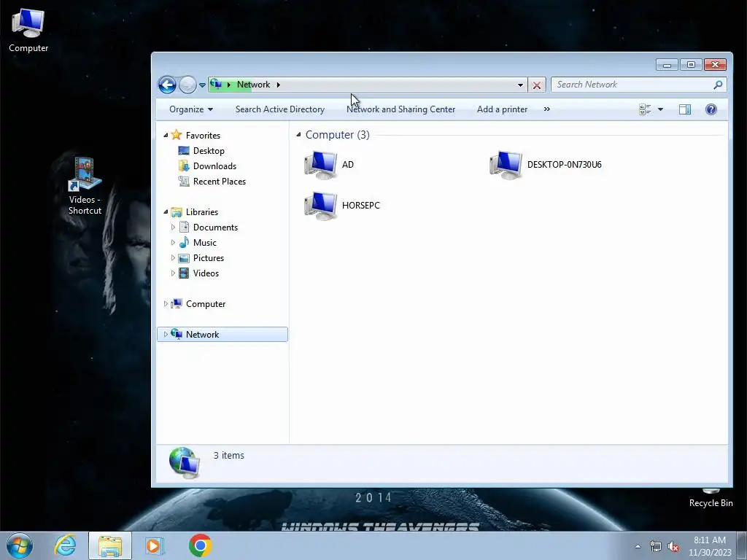The height and width of the screenshot is (560, 747).
Task: Click the Recycle Bin desktop icon
Action: tap(711, 498)
